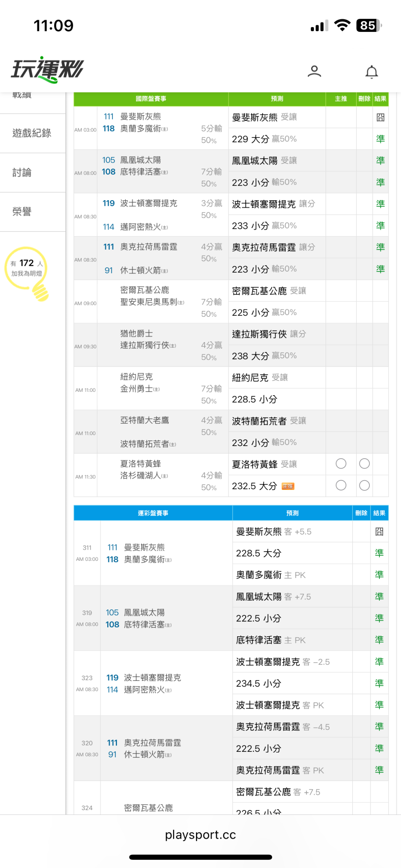Click the 國際盤賽事 table header
This screenshot has width=401, height=868.
point(151,99)
